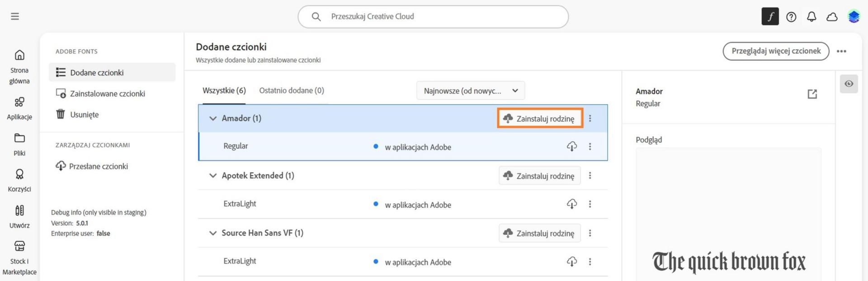
Task: Open more options for Apotek ExtraLight row
Action: point(590,204)
